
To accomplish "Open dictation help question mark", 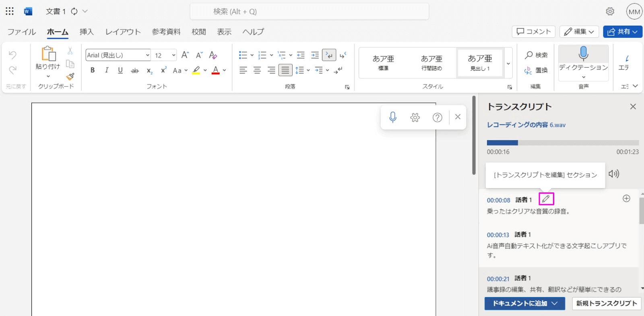I will coord(437,117).
